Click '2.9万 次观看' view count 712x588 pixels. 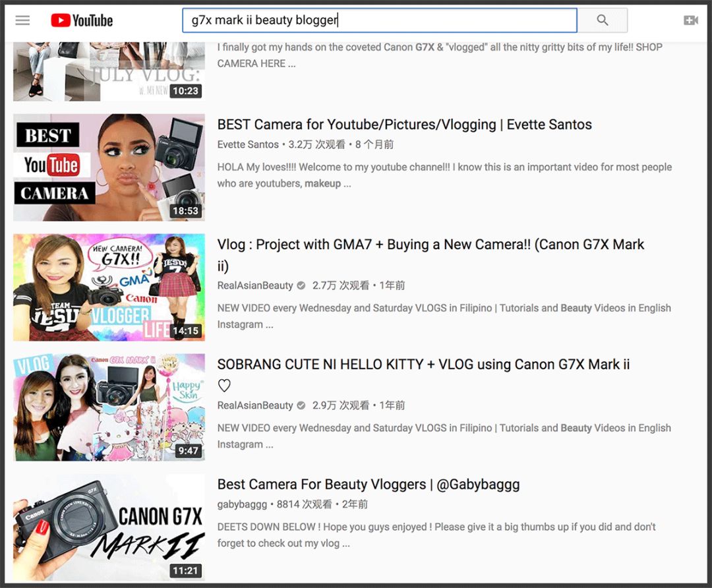click(341, 405)
